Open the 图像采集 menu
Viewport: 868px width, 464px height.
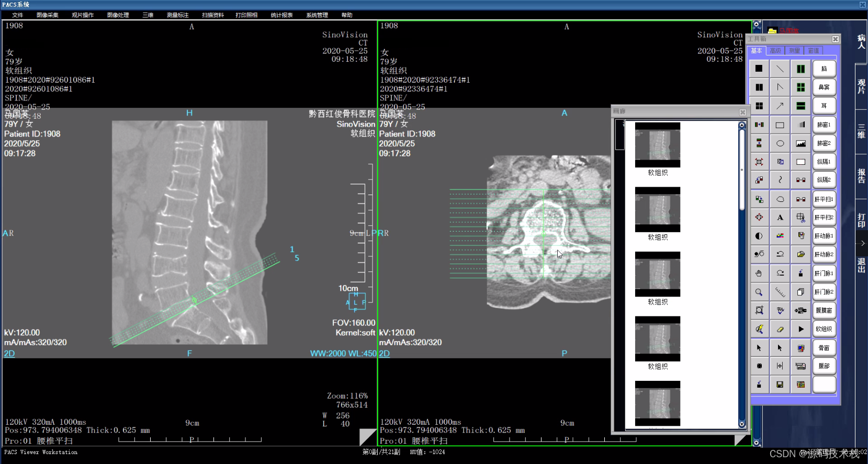pyautogui.click(x=48, y=15)
